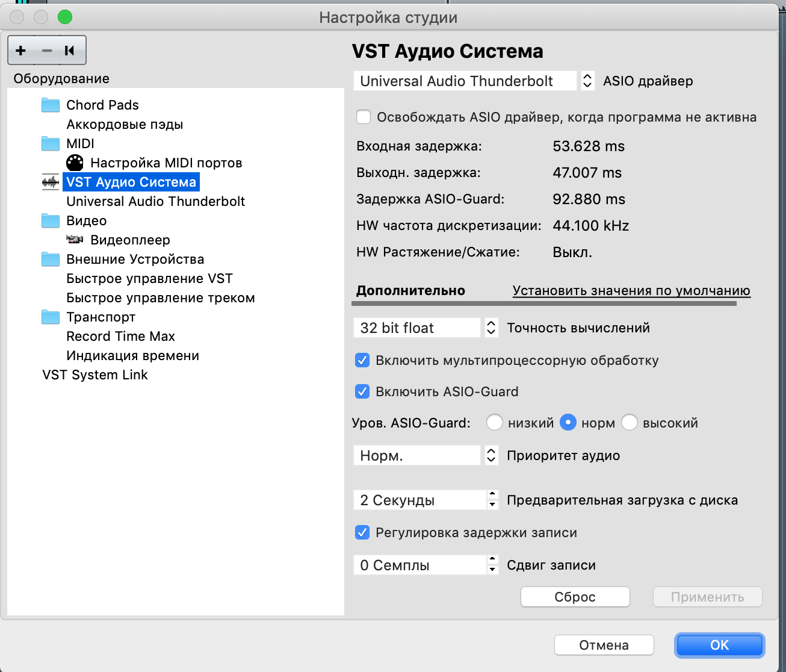Open the Приоритет аудио dropdown

click(x=491, y=455)
